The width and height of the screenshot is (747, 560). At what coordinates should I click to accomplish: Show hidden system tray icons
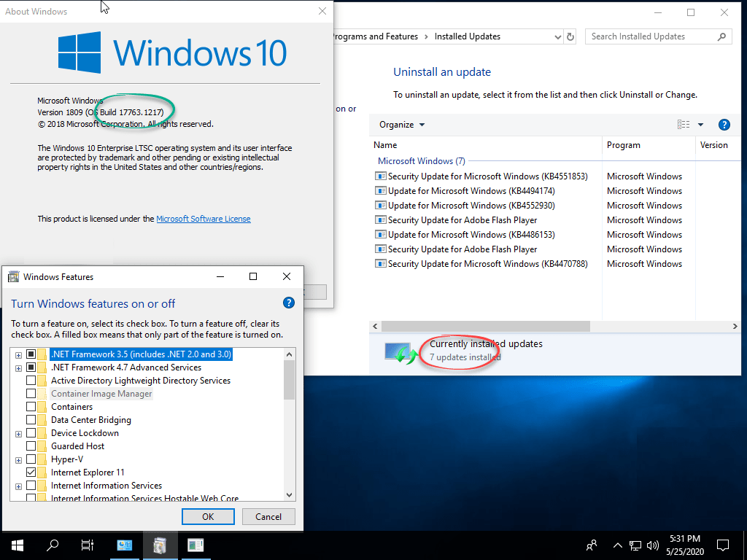[617, 545]
